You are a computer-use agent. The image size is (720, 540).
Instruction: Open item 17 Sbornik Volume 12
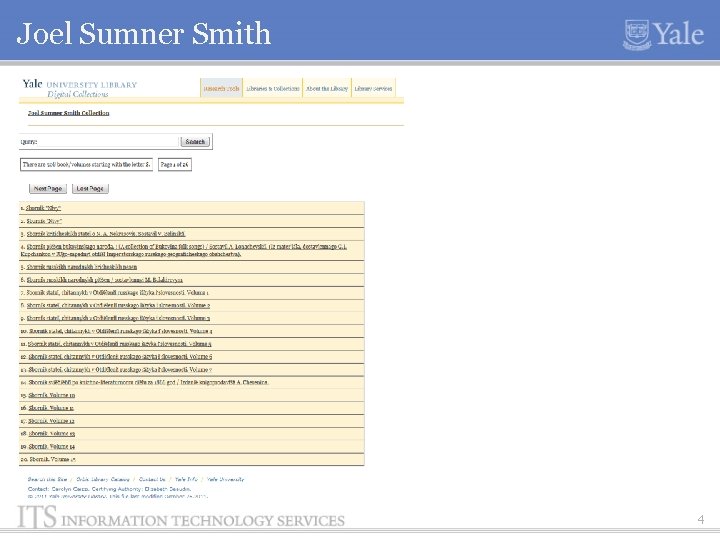click(x=51, y=421)
